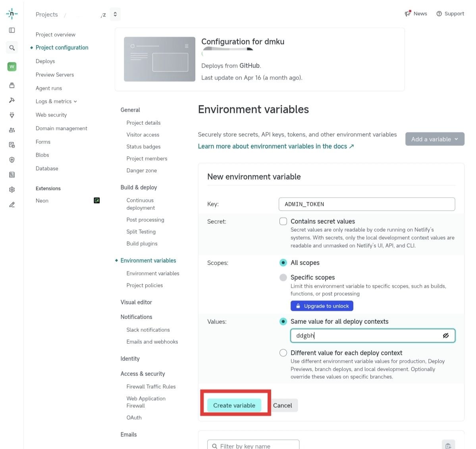The width and height of the screenshot is (476, 449).
Task: Open Learn more about environment variables docs link
Action: 276,147
